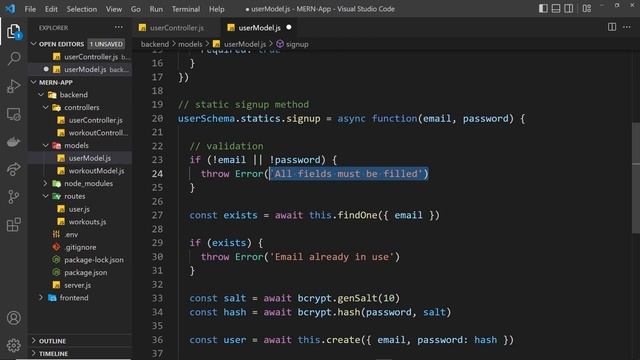Open Run and Debug view
640x360 pixels.
tap(13, 86)
